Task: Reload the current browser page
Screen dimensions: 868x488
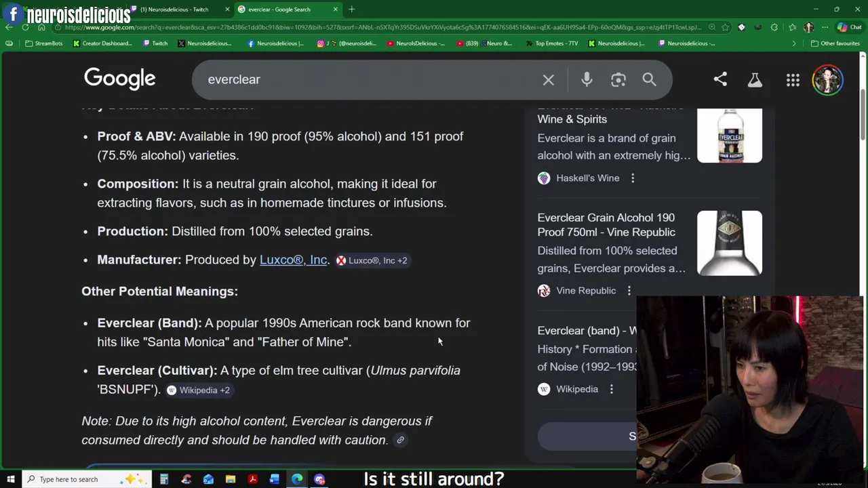Action: click(25, 27)
